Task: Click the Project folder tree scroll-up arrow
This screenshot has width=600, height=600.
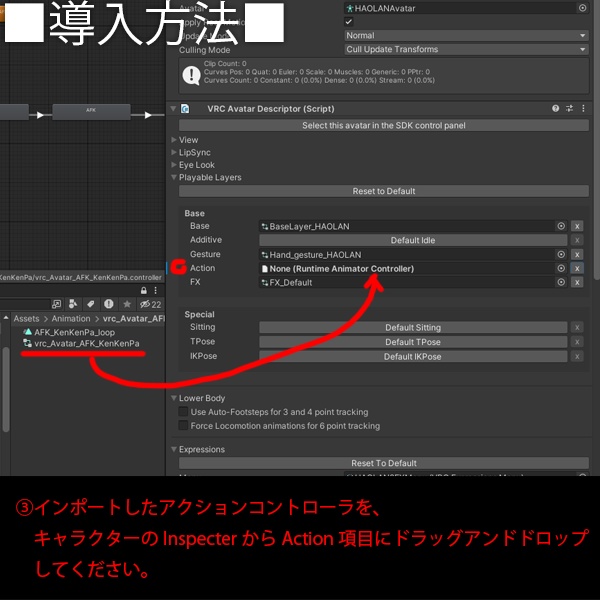Action: click(6, 318)
